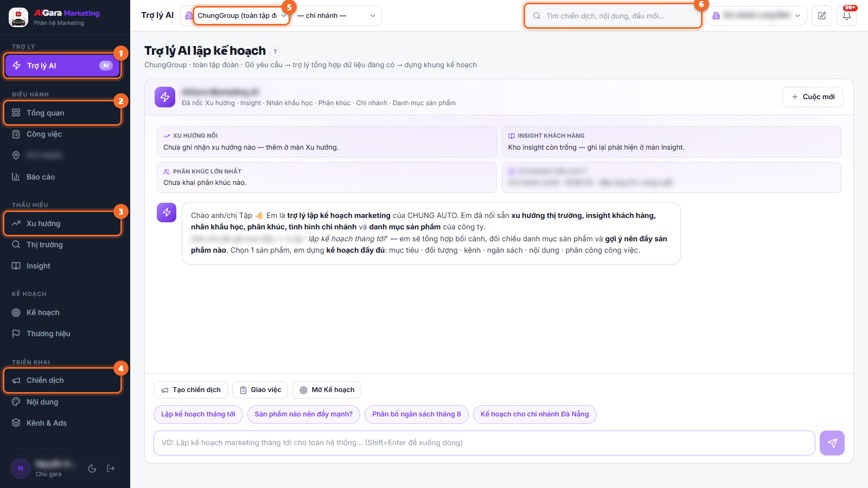Choose the 'Phân bổ ngân sách tháng 8' suggestion
868x488 pixels.
click(417, 414)
